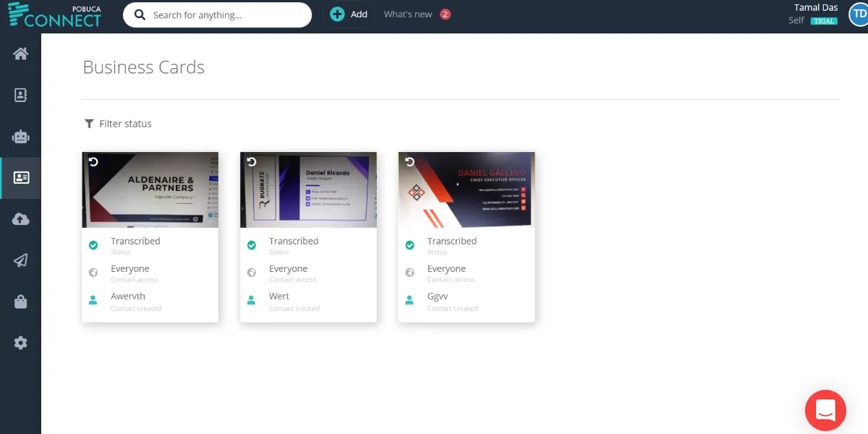Image resolution: width=868 pixels, height=434 pixels.
Task: Click Everyone access on Awervth card
Action: (x=130, y=268)
